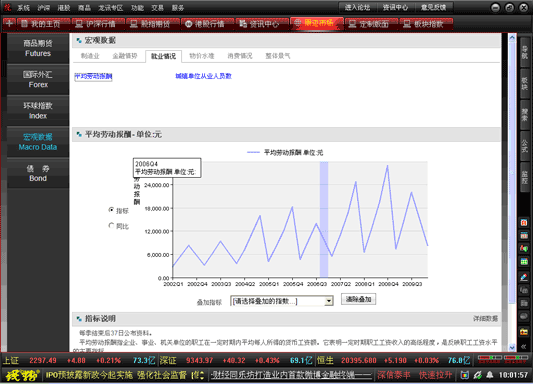Click the plus add-tab icon in toolbar

coord(9,23)
